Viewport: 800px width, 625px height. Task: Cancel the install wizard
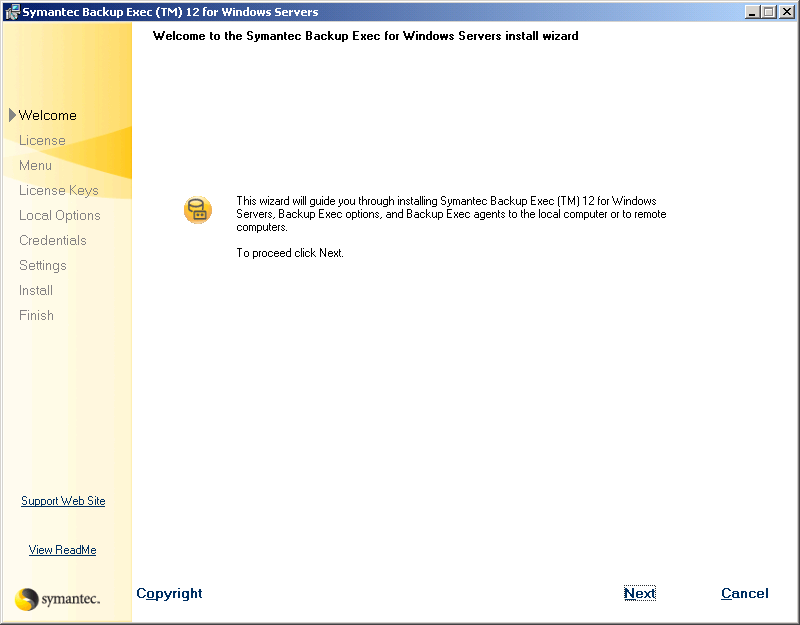[744, 593]
